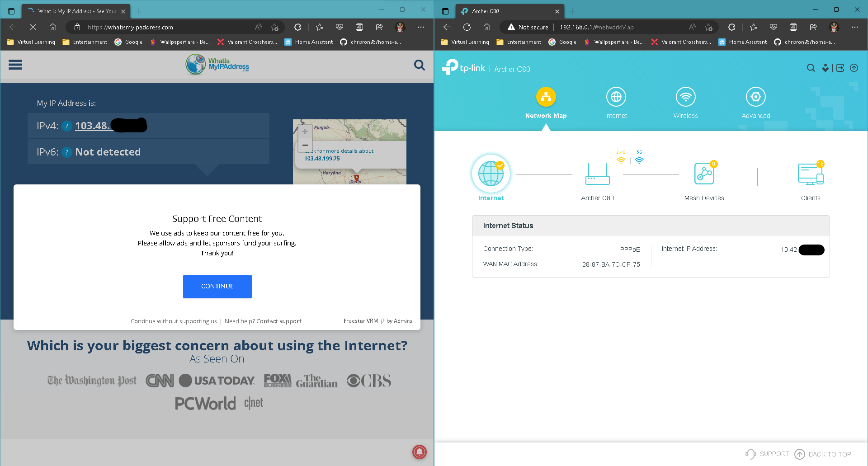Click the red notification bell icon
This screenshot has height=466, width=868.
(420, 452)
